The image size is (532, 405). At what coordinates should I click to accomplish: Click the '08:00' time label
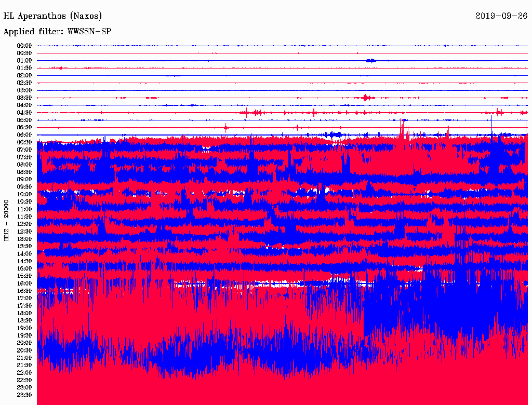[x=24, y=165]
